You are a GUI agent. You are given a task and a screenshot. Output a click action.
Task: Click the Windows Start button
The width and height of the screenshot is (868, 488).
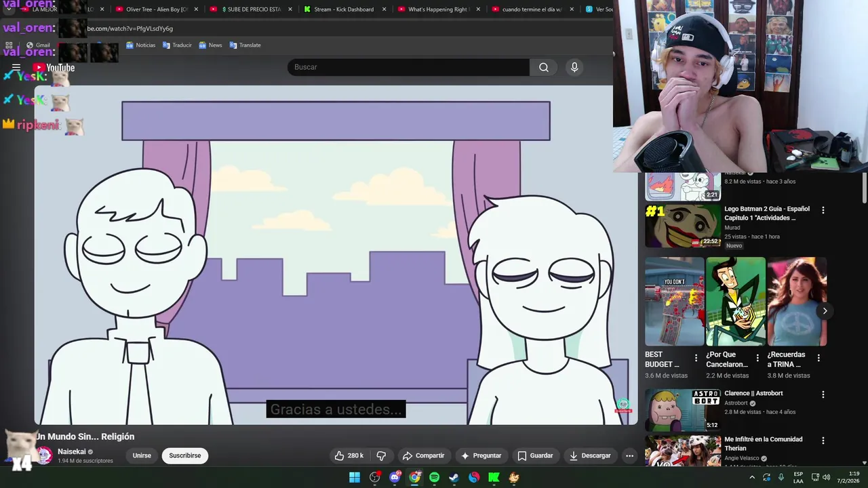[355, 477]
